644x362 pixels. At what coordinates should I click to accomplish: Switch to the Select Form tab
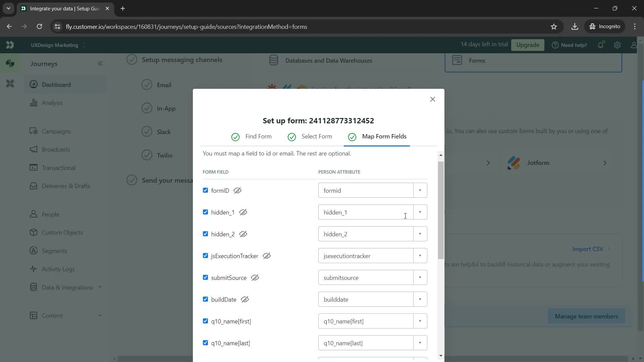coord(317,136)
